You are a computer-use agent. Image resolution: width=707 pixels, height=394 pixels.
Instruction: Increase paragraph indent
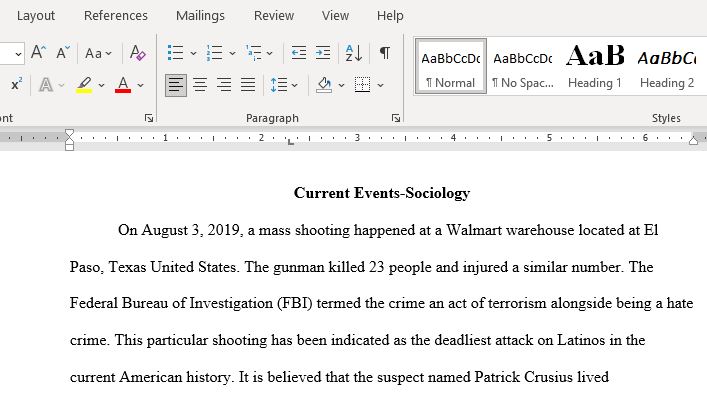tap(323, 53)
